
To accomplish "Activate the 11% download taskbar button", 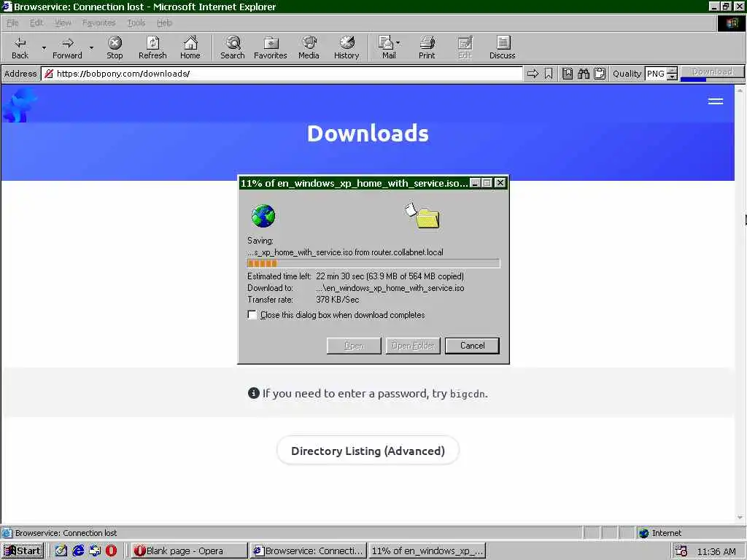I will coord(427,551).
